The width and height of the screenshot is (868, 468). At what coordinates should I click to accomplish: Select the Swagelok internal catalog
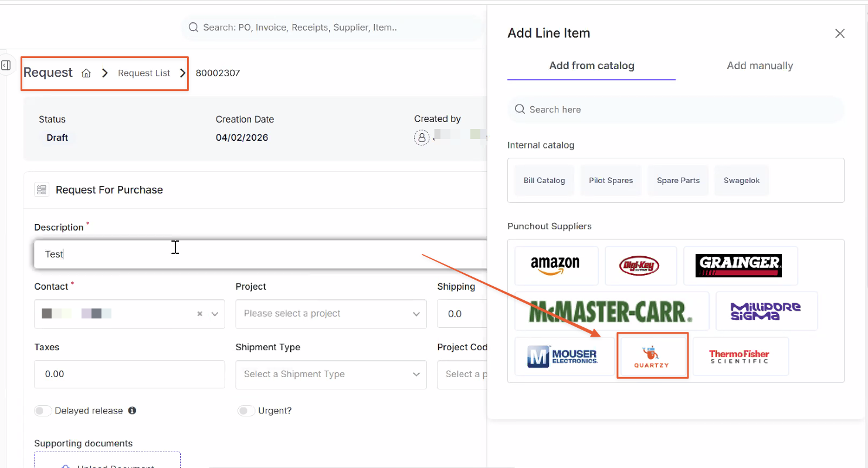tap(741, 180)
